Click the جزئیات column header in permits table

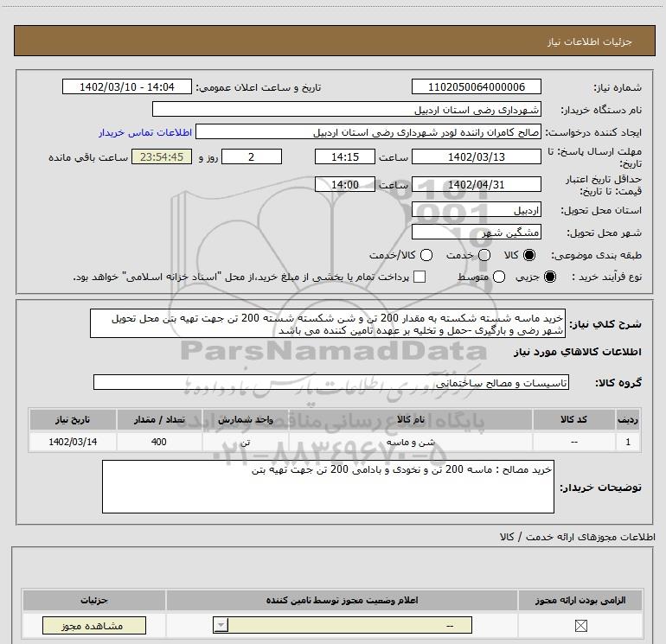(x=94, y=600)
